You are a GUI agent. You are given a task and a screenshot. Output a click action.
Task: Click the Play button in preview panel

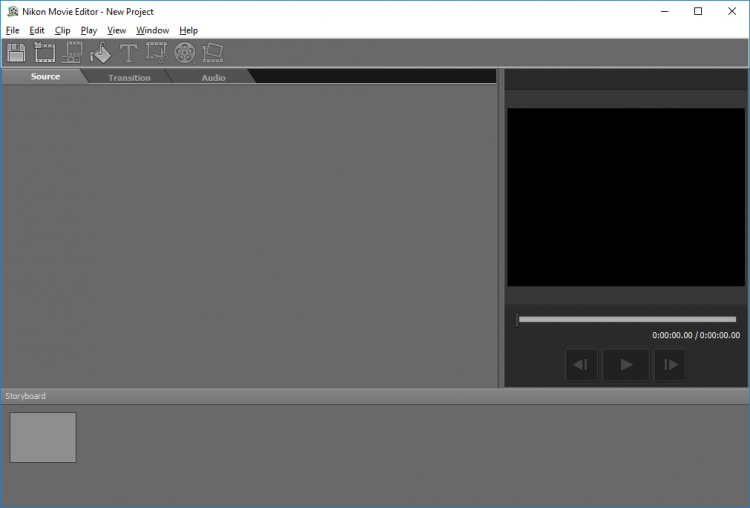point(626,365)
